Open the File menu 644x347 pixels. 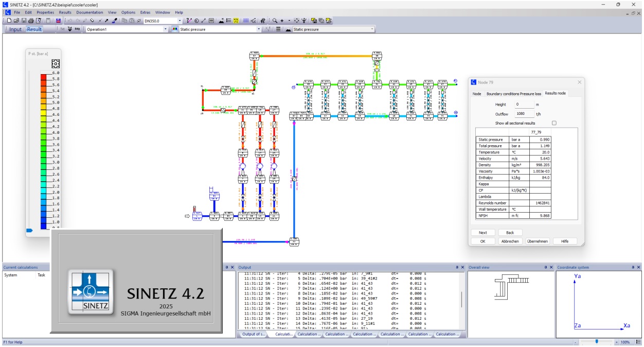(17, 12)
